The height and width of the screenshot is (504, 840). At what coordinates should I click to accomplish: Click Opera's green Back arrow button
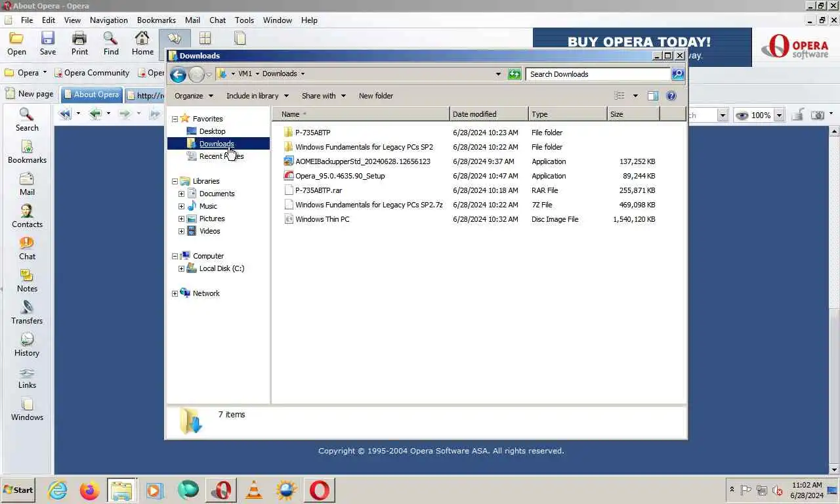(95, 114)
